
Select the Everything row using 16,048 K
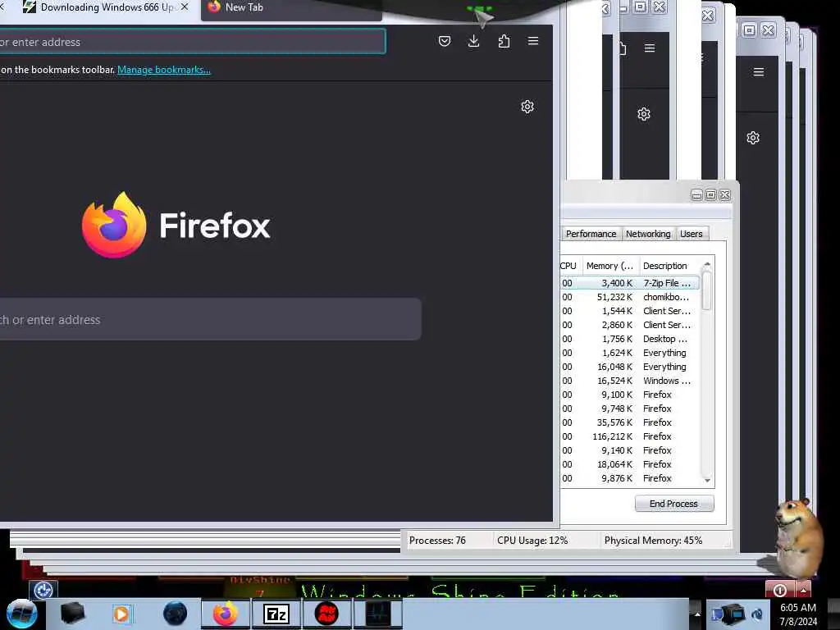(629, 367)
